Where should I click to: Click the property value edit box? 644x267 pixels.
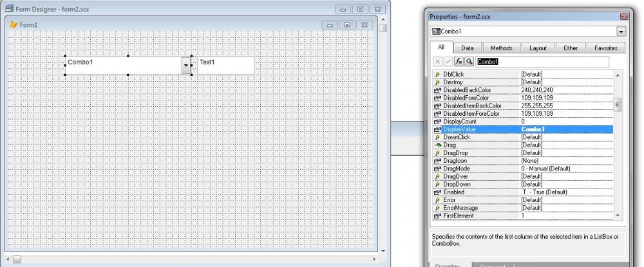pyautogui.click(x=542, y=62)
